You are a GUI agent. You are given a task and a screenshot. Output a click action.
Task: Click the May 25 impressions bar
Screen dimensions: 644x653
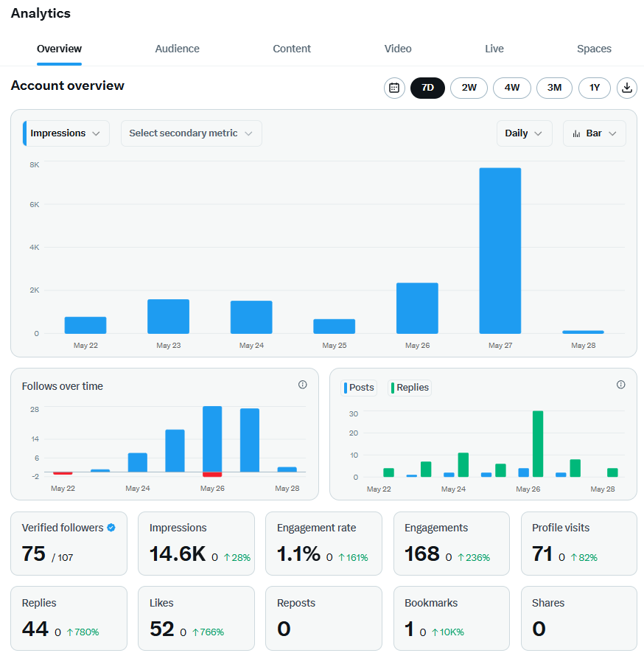pos(335,326)
